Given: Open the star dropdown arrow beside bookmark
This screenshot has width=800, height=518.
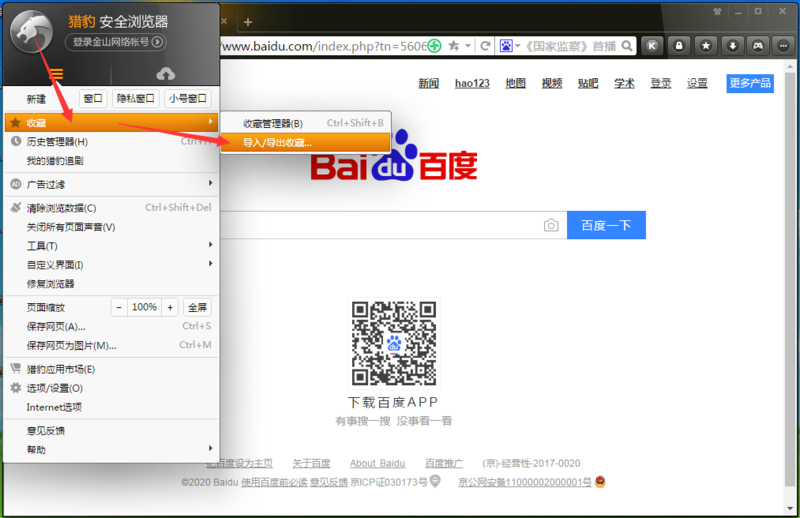Looking at the screenshot, I should [468, 46].
